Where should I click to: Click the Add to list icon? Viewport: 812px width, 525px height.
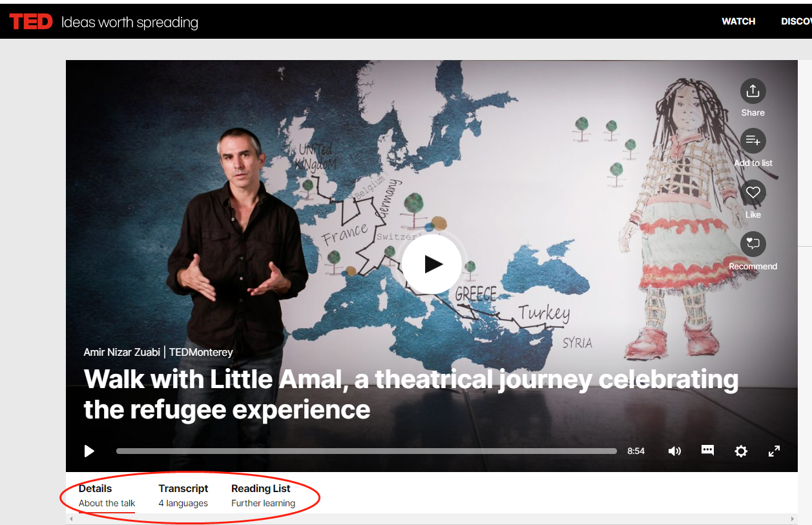pyautogui.click(x=753, y=141)
